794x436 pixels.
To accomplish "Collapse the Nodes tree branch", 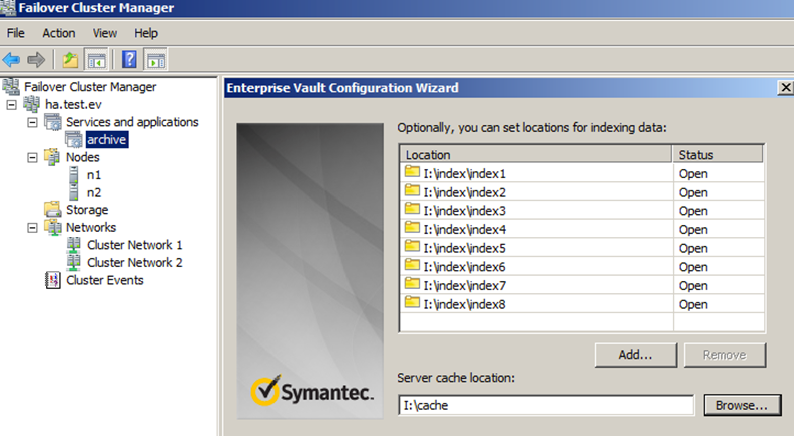I will coord(32,157).
